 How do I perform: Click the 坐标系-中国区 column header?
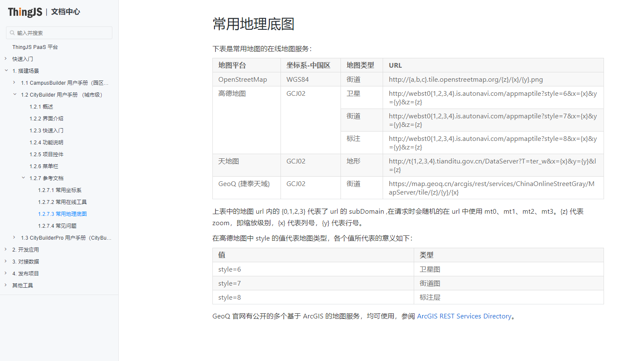click(310, 65)
